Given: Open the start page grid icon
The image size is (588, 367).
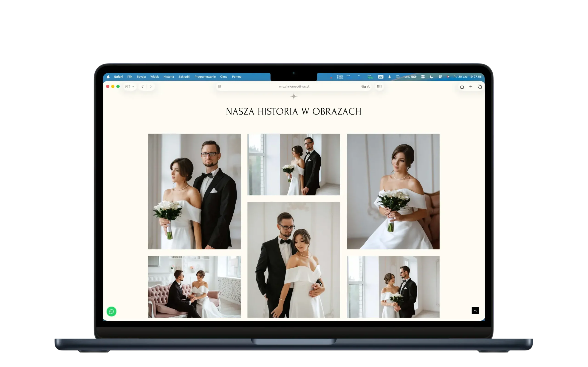Looking at the screenshot, I should pos(379,87).
